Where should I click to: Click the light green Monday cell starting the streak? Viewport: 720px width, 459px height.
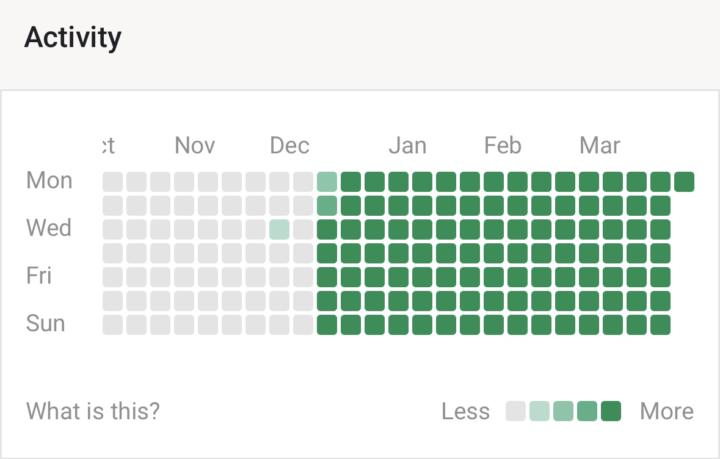point(327,181)
